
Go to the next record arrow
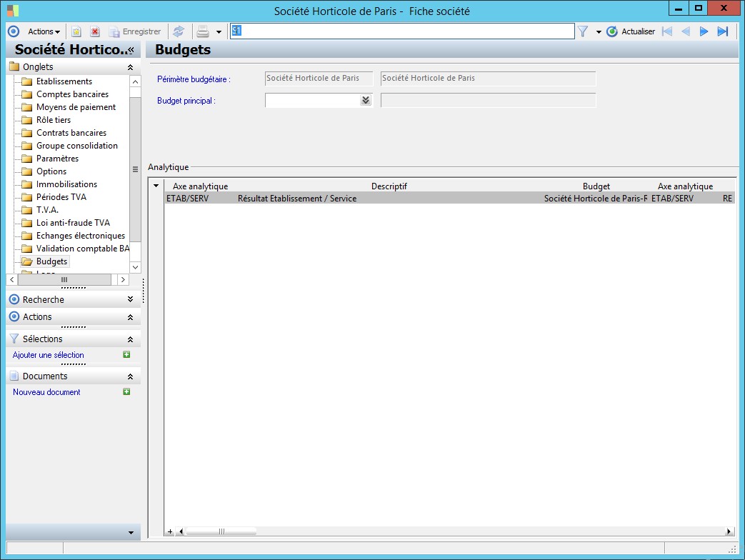coord(704,31)
